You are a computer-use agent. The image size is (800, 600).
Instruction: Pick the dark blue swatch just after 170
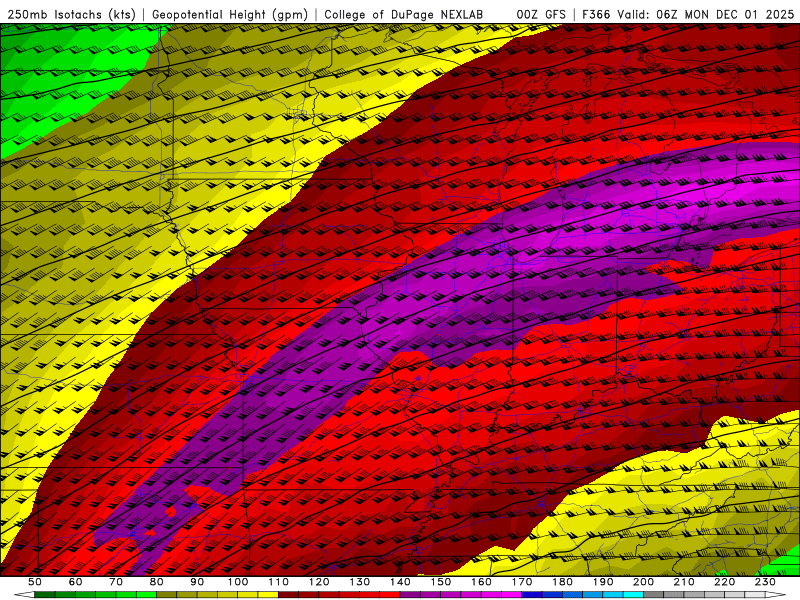tap(532, 594)
